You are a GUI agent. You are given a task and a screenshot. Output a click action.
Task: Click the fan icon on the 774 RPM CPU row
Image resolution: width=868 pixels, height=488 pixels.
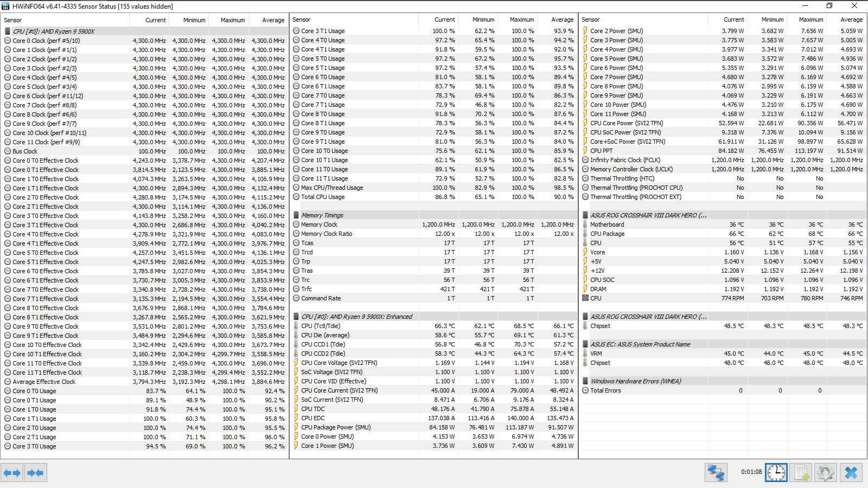(x=585, y=298)
